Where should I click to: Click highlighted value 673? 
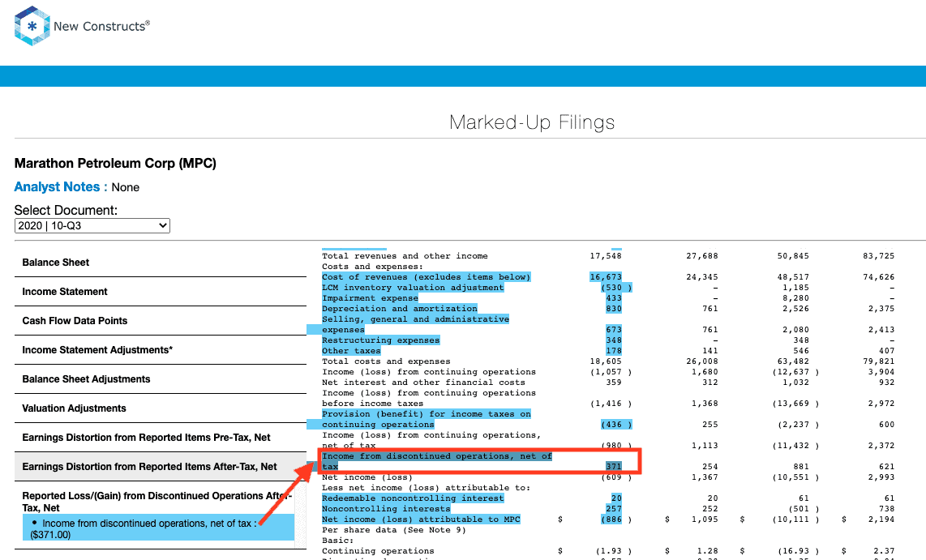coord(614,330)
